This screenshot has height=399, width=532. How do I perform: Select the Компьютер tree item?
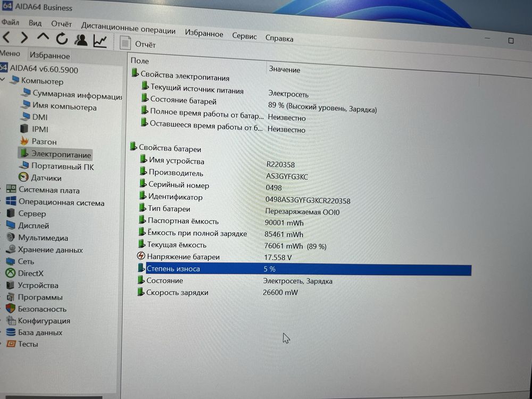coord(37,81)
